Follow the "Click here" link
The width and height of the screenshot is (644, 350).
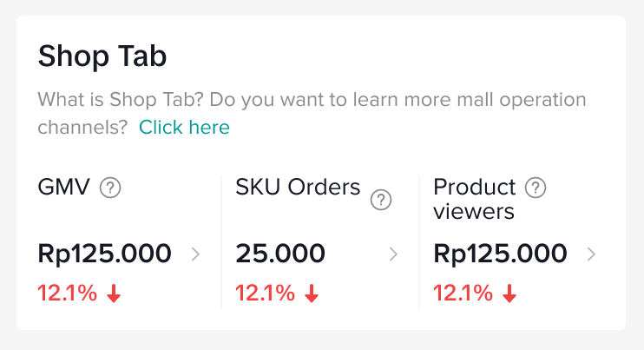point(184,128)
